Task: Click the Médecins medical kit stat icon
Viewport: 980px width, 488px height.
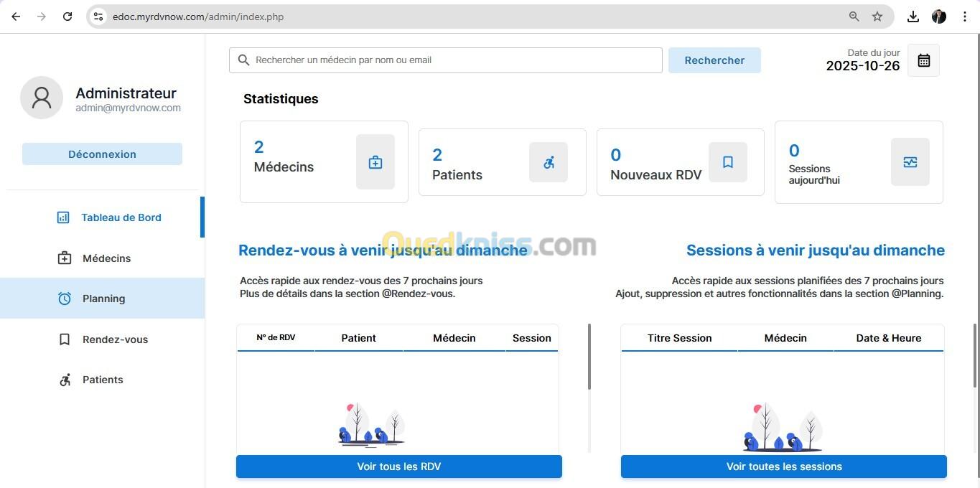Action: 375,162
